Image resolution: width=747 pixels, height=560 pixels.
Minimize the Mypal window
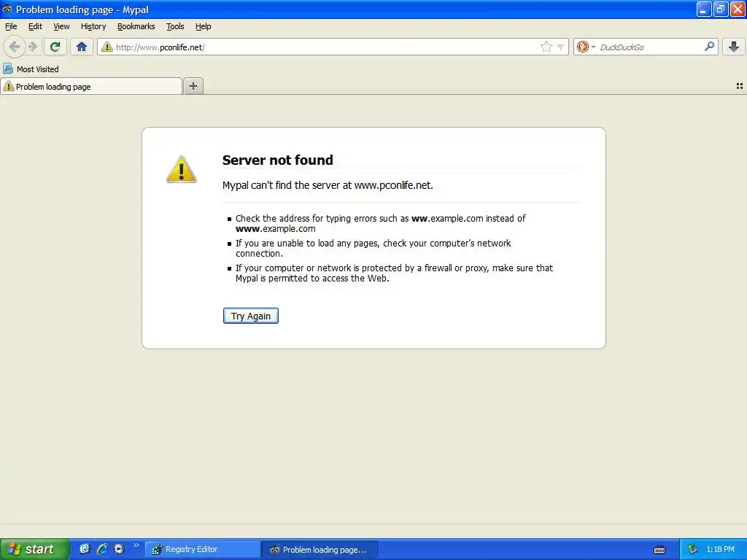coord(704,9)
